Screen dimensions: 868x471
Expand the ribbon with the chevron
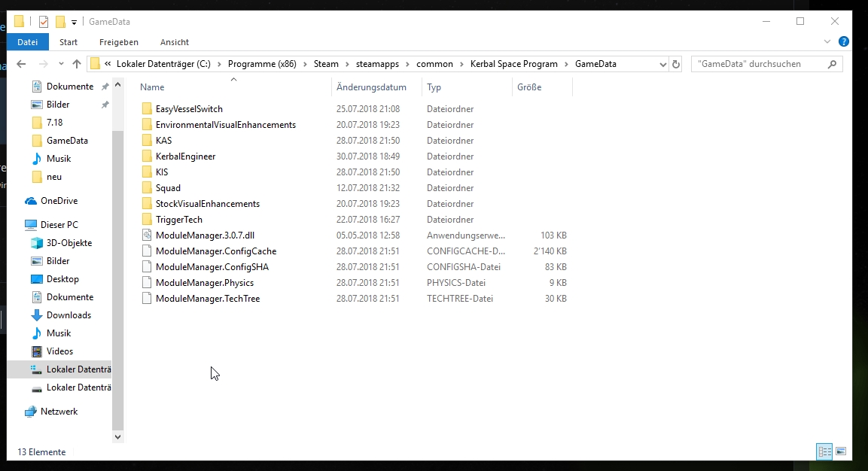[827, 41]
